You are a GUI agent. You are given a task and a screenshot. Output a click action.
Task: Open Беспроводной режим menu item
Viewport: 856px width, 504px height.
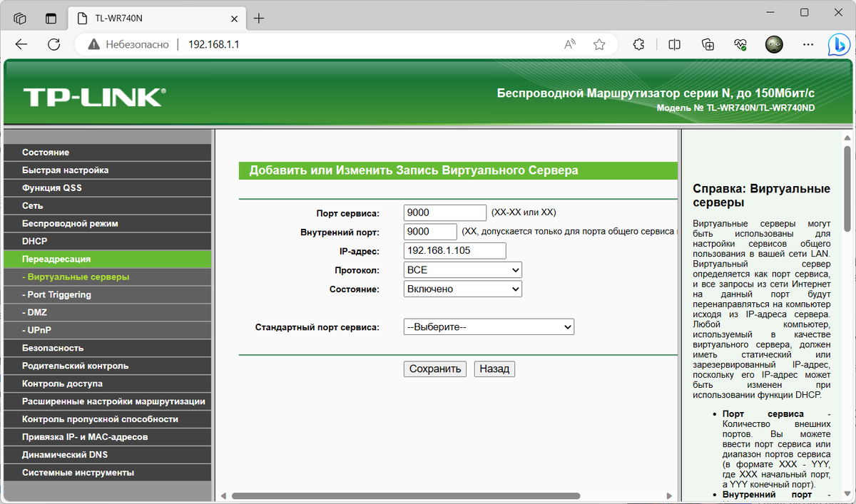pos(108,224)
